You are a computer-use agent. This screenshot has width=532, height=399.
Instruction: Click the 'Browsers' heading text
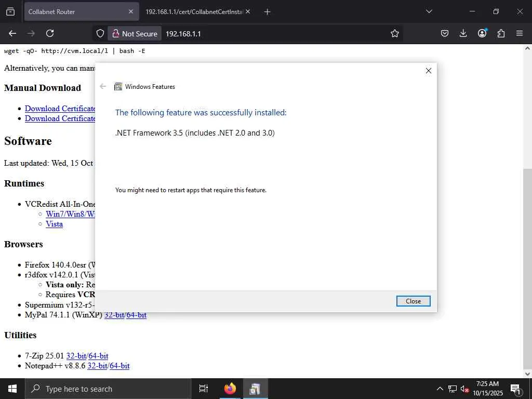23,244
